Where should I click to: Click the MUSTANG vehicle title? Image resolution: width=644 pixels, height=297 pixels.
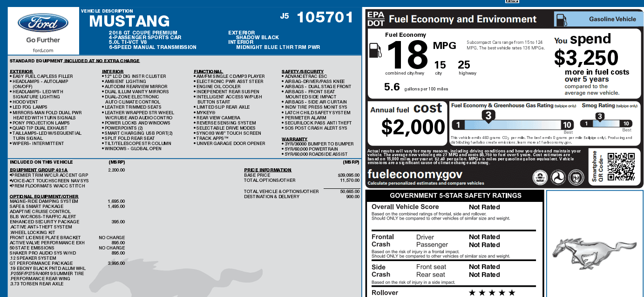point(129,21)
